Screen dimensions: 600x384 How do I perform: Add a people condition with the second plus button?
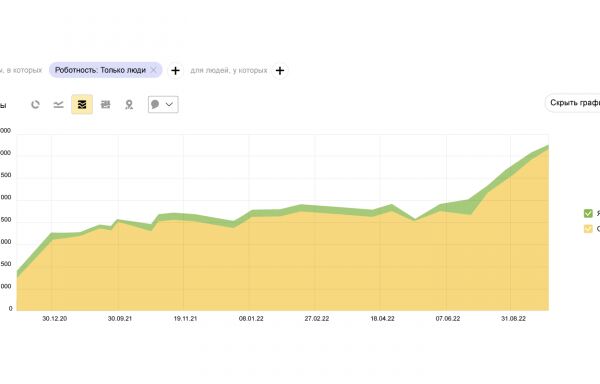(x=280, y=71)
